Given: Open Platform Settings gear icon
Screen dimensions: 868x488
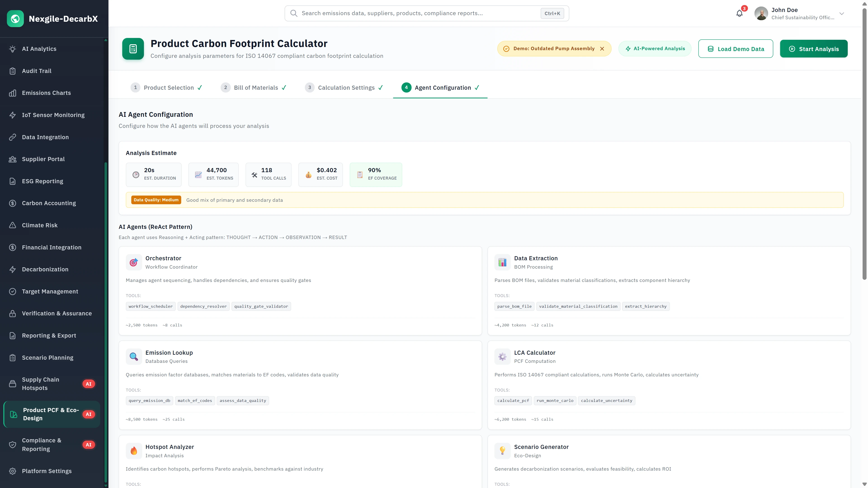Looking at the screenshot, I should click(13, 471).
